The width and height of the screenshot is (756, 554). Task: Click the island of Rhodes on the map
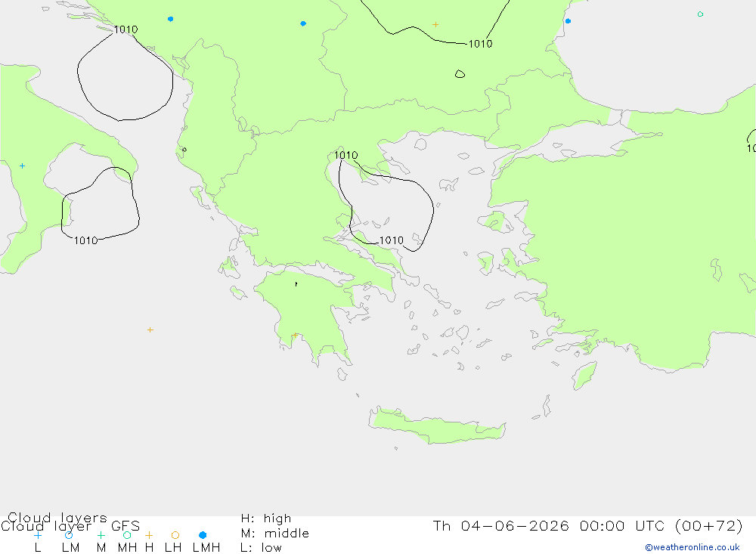tap(584, 376)
